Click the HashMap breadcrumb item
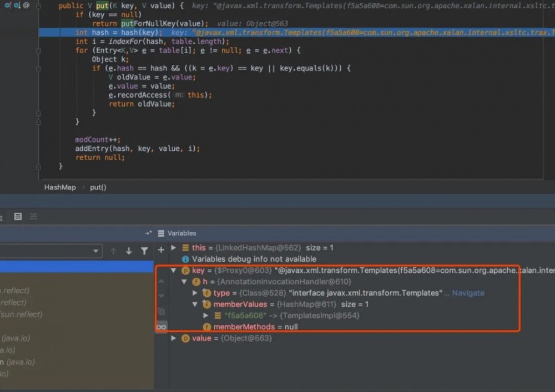 tap(60, 187)
